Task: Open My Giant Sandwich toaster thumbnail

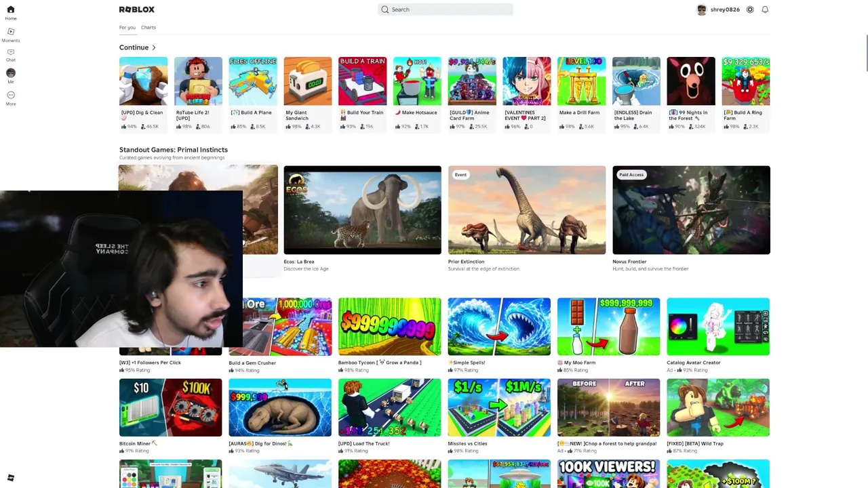Action: [308, 81]
